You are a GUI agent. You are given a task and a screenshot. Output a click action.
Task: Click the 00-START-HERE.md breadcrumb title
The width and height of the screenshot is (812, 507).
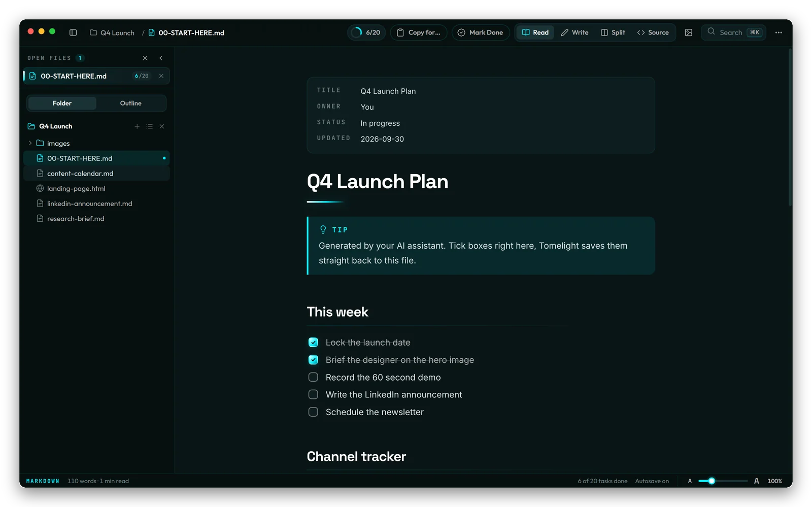click(186, 32)
